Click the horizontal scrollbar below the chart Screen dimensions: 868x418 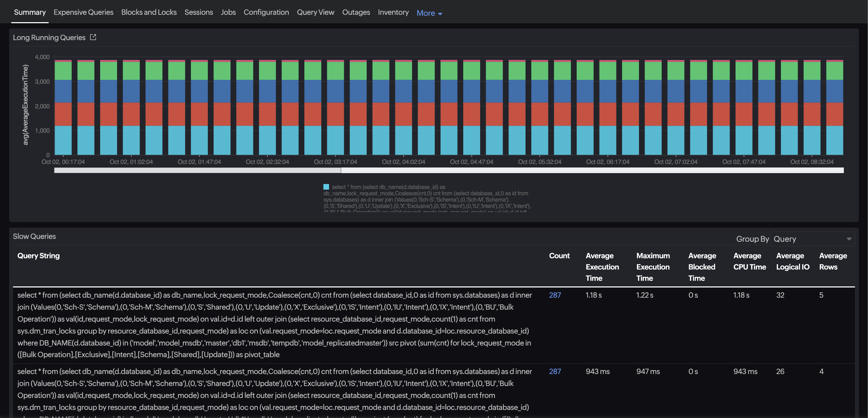(x=197, y=170)
